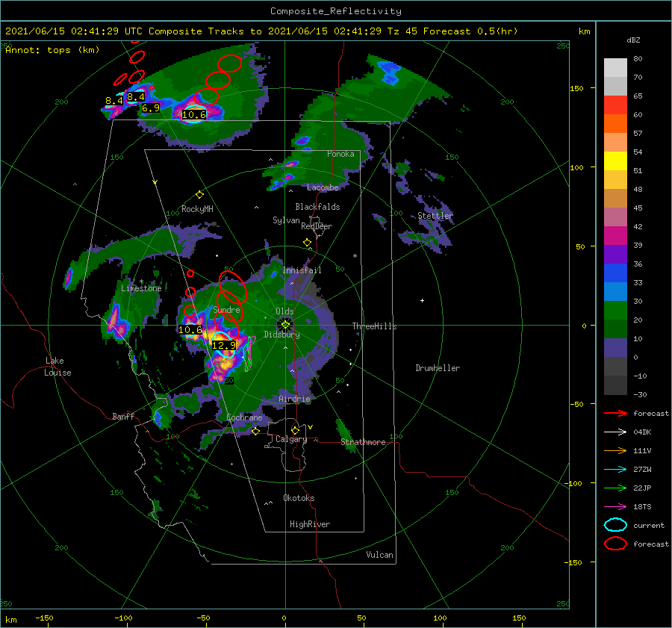This screenshot has height=628, width=672.
Task: Click the Stettler label
Action: point(435,216)
